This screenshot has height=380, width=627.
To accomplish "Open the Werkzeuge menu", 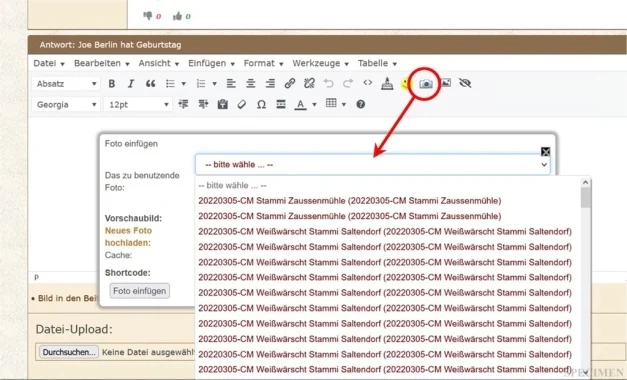I will pyautogui.click(x=321, y=63).
